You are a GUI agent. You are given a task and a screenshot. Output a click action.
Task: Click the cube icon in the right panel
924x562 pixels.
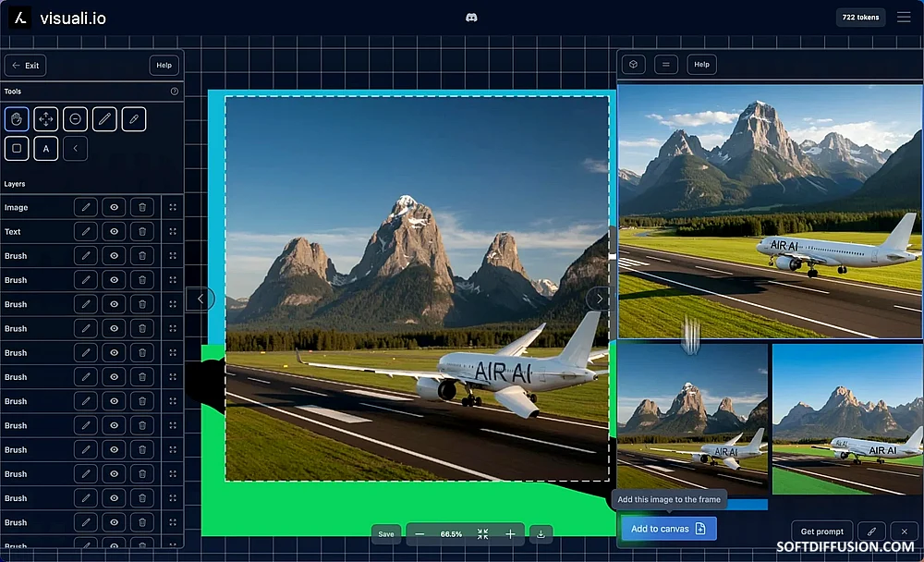tap(634, 65)
